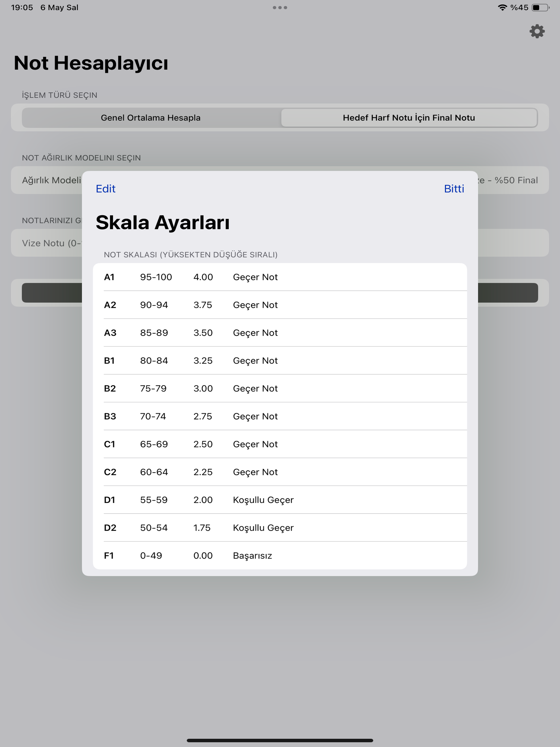Select the A3 grade row
Viewport: 560px width, 747px height.
280,333
